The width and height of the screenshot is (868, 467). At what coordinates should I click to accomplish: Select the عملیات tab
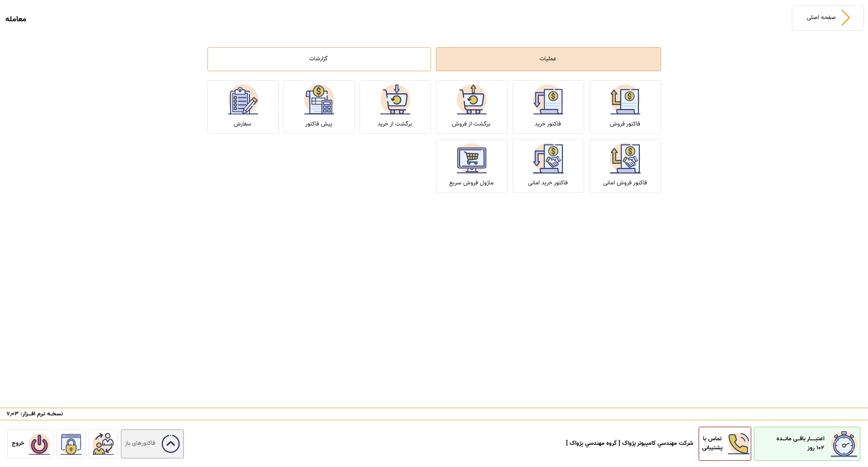click(548, 59)
